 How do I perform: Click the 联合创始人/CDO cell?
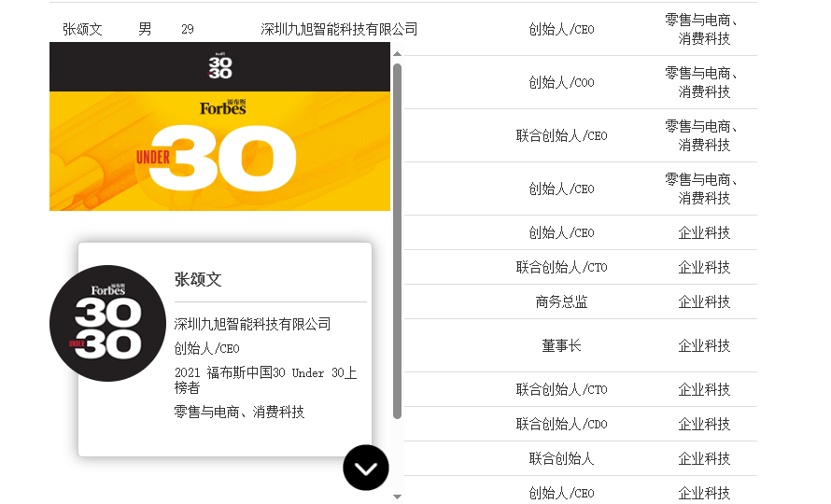[561, 424]
